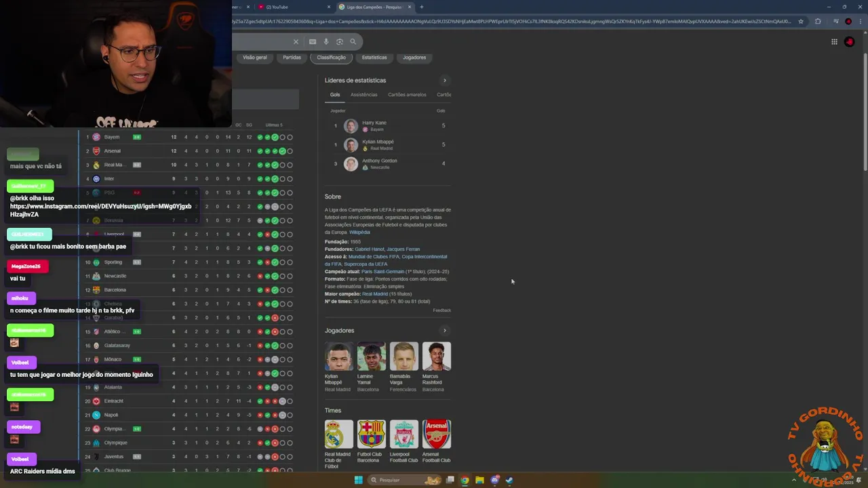Open the Jogadores tab chip
This screenshot has width=868, height=488.
pos(414,57)
